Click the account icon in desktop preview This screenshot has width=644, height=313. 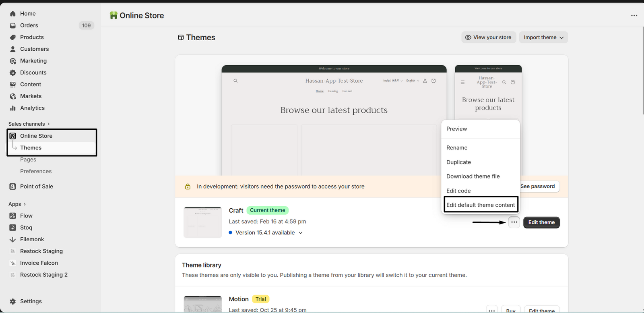[425, 81]
